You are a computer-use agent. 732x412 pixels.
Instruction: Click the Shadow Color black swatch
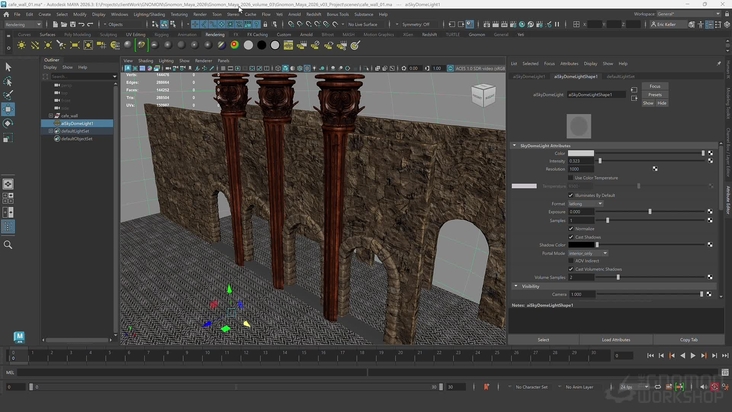(581, 245)
